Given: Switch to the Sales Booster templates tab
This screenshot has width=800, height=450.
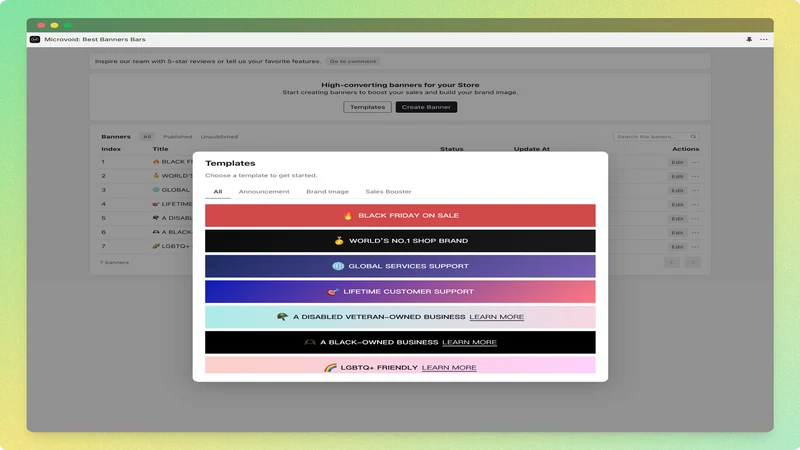Looking at the screenshot, I should (x=388, y=192).
